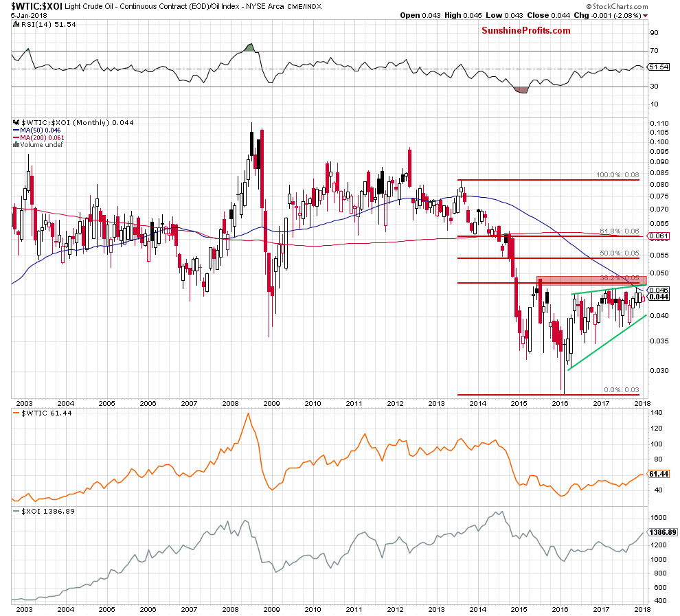Click the 1600 value on $XOI axis
Image resolution: width=680 pixels, height=616 pixels.
[x=659, y=518]
